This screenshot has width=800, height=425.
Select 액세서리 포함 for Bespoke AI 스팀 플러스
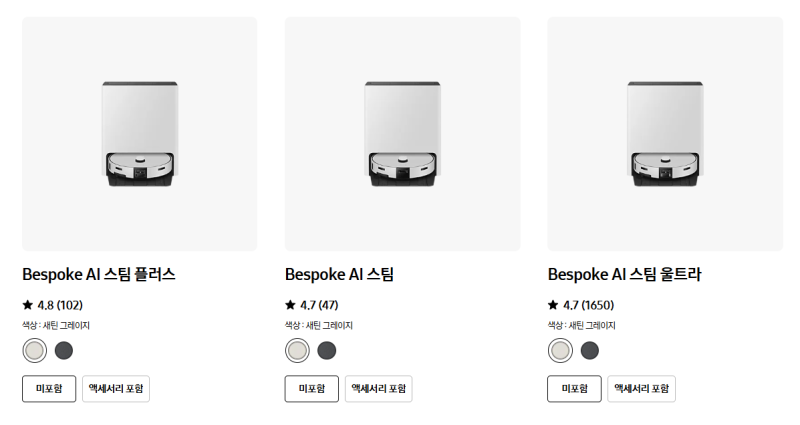pos(116,389)
